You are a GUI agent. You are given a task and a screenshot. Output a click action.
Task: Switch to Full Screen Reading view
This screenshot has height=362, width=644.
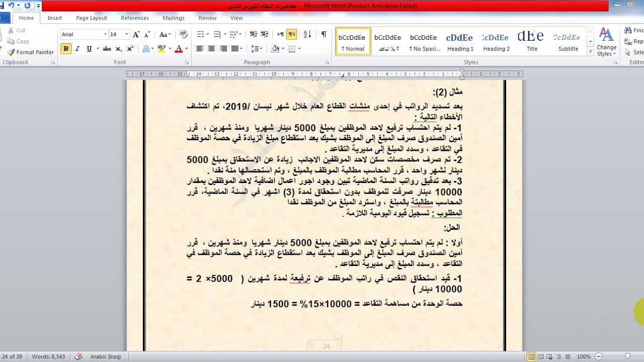click(x=541, y=356)
